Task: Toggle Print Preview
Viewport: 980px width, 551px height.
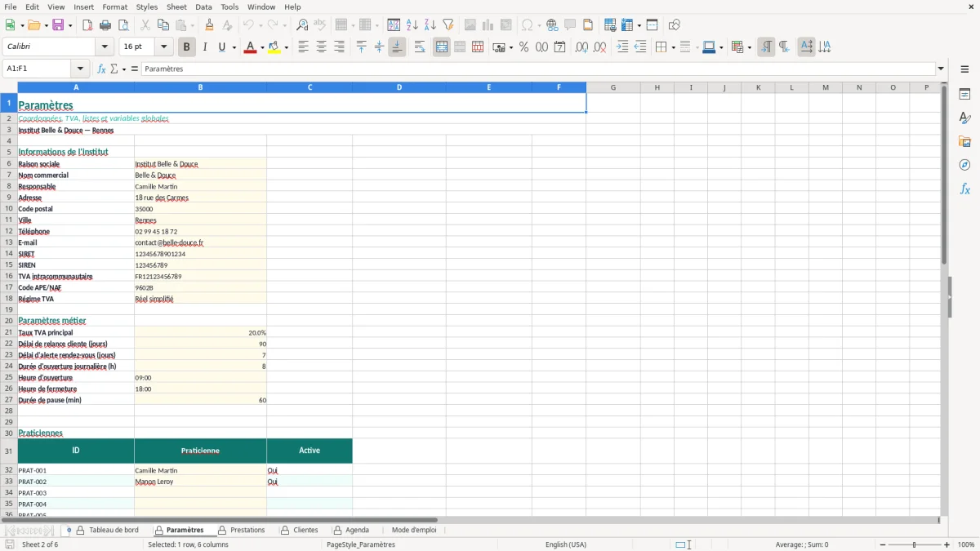Action: (123, 25)
